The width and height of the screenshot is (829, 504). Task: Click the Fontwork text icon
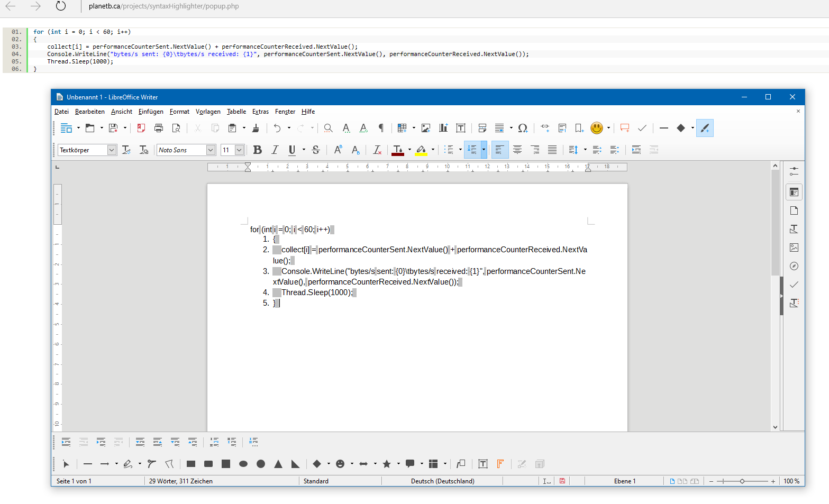coord(500,464)
